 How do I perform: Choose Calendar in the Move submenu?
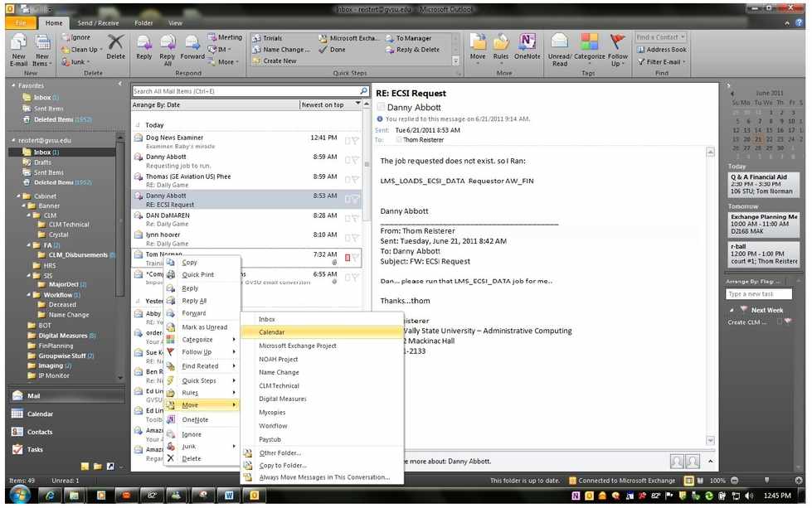pos(272,332)
